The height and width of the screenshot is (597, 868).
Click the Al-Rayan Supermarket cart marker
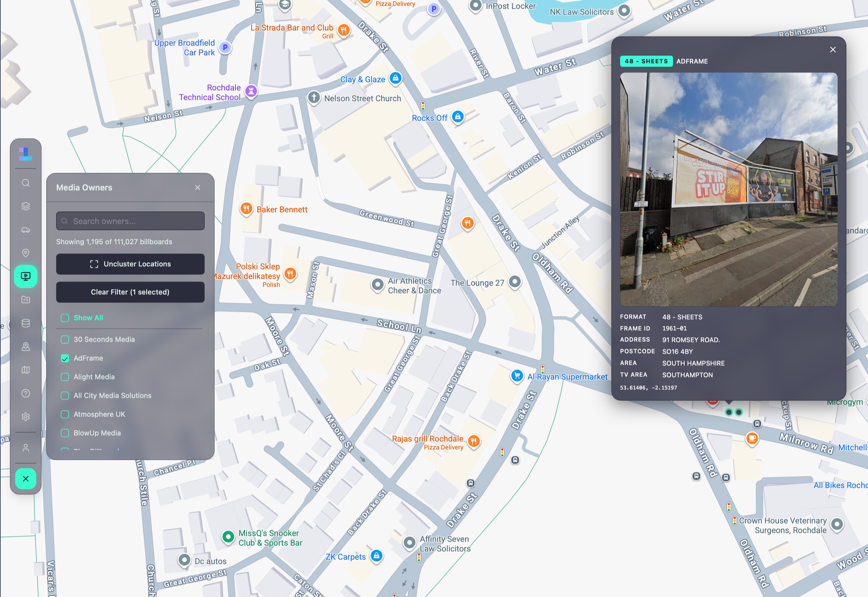517,376
